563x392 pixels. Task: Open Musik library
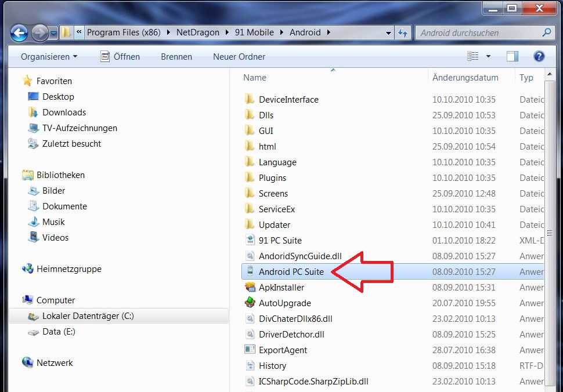click(53, 222)
